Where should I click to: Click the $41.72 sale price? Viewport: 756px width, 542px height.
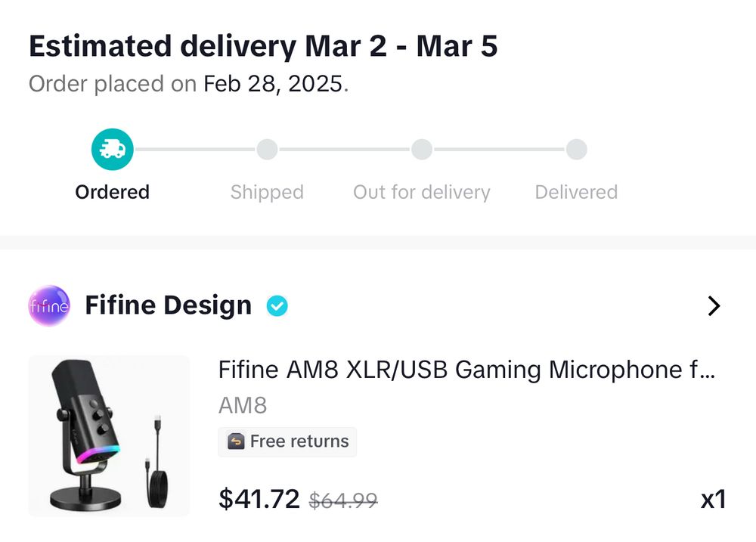tap(259, 499)
